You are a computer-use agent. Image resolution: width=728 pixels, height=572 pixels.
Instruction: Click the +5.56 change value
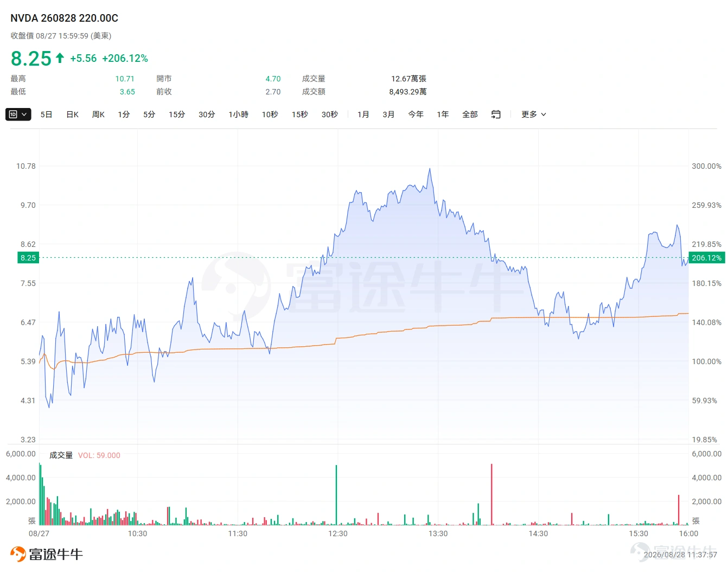(x=84, y=58)
